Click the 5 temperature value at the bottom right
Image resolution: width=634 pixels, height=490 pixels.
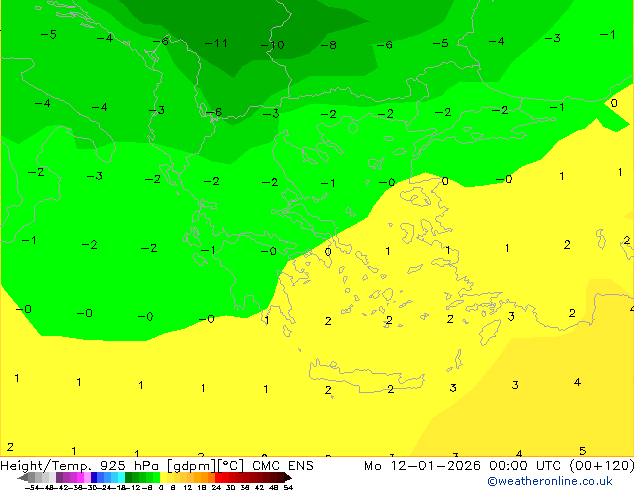point(582,451)
